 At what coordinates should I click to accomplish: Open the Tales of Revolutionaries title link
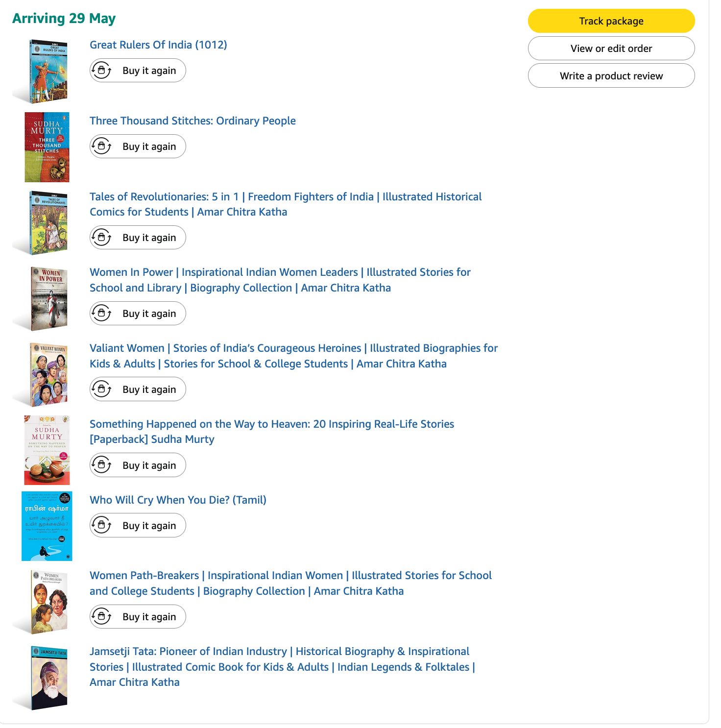286,204
